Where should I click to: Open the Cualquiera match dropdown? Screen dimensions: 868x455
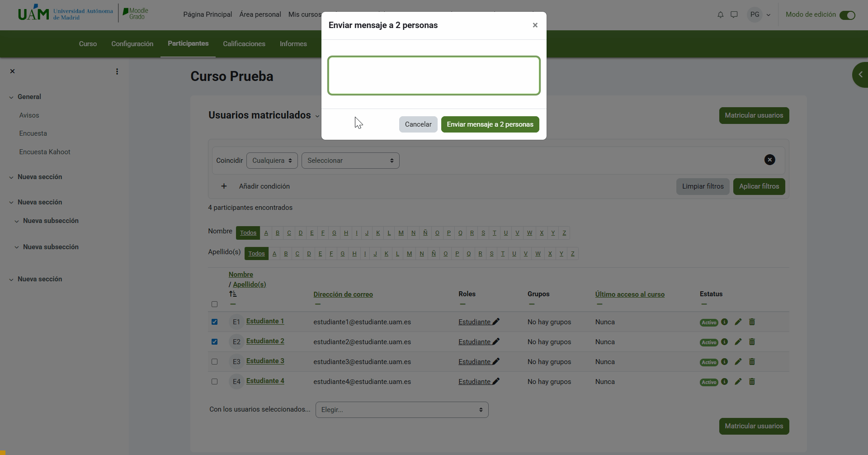coord(272,161)
